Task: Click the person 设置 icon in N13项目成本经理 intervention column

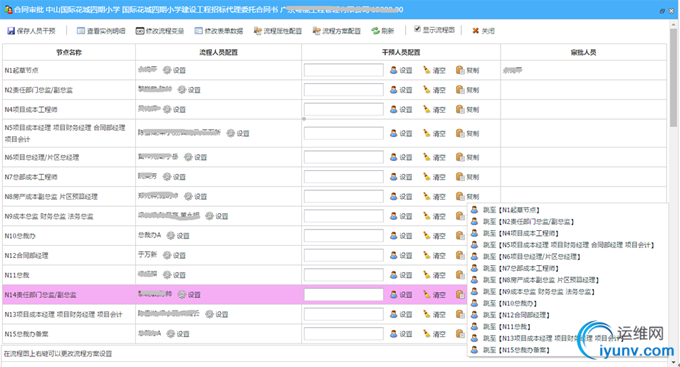Action: (393, 314)
